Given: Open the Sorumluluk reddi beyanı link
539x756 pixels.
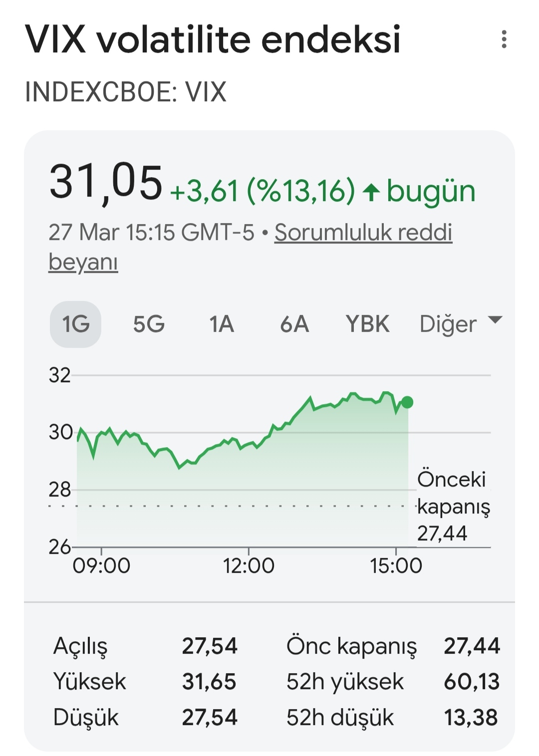Looking at the screenshot, I should 363,233.
